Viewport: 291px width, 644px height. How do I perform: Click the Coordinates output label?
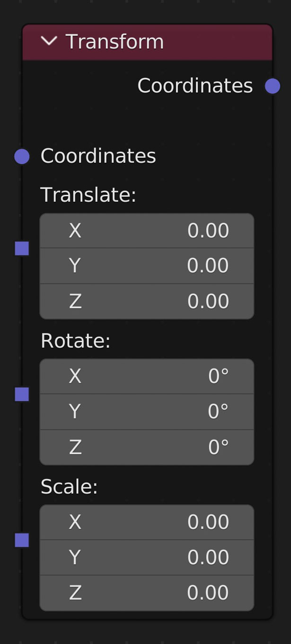tap(195, 86)
